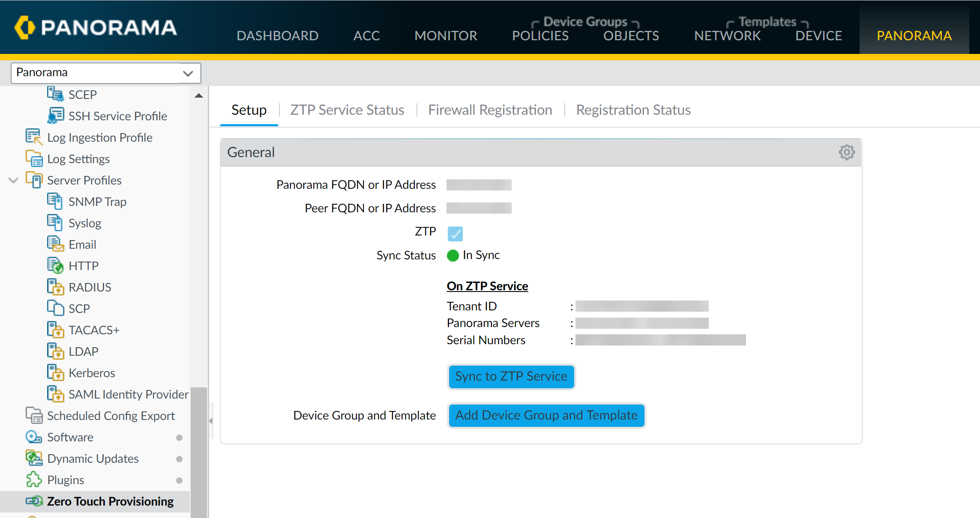The width and height of the screenshot is (980, 518).
Task: Go to the MONITOR menu
Action: [446, 36]
